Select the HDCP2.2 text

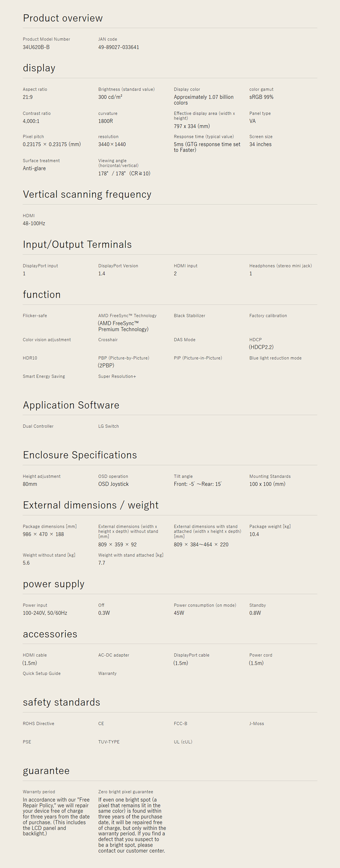pyautogui.click(x=261, y=347)
